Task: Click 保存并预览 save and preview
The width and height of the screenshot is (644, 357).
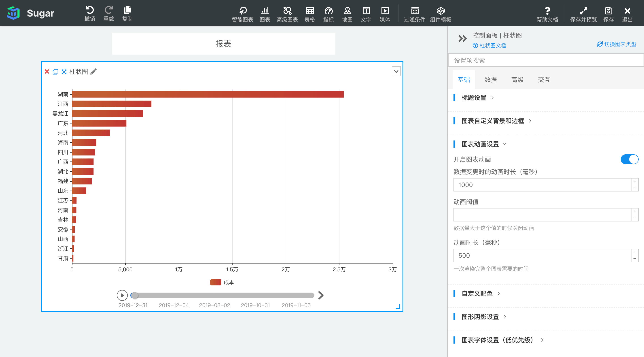Action: click(583, 14)
